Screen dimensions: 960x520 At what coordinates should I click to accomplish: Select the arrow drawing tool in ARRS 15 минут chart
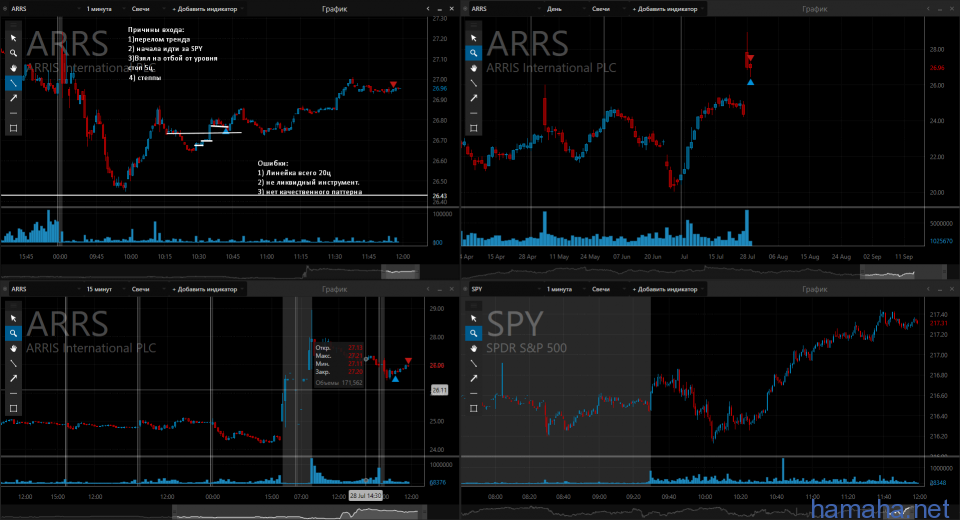[x=13, y=379]
